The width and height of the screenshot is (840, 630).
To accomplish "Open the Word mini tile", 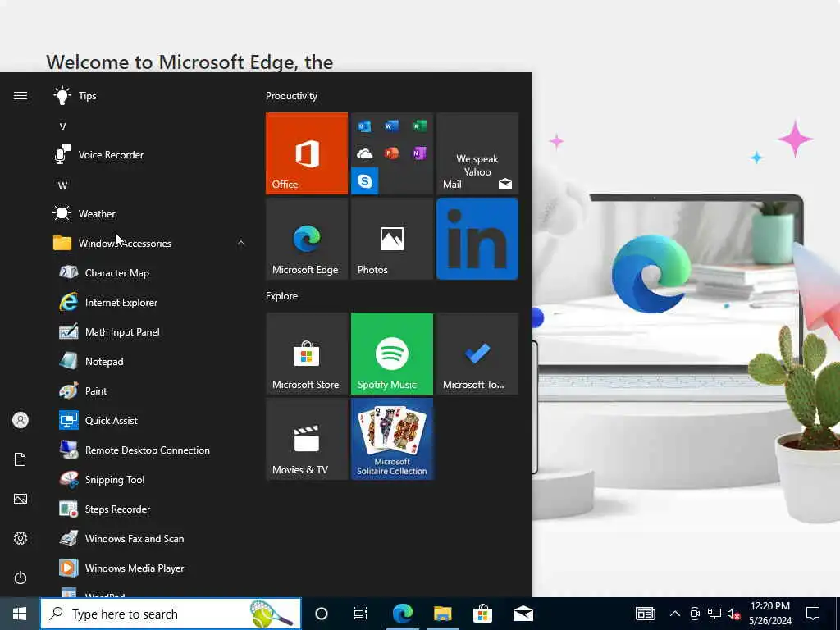I will [x=391, y=126].
